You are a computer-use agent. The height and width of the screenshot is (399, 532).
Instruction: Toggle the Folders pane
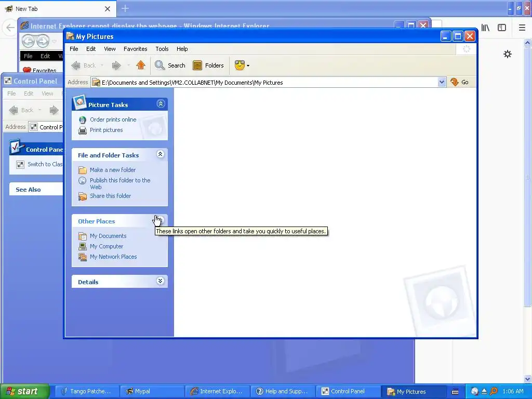click(x=208, y=65)
